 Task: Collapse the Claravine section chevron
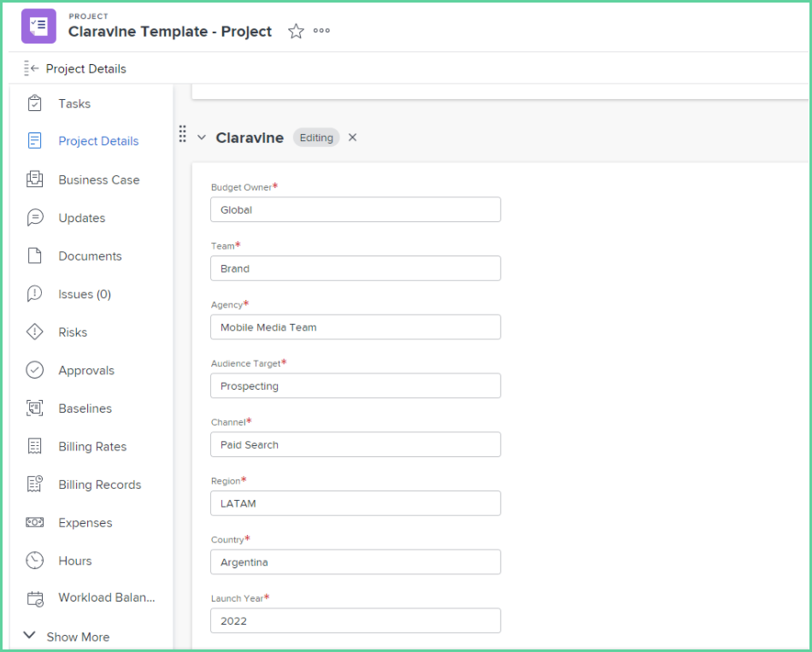click(x=202, y=138)
